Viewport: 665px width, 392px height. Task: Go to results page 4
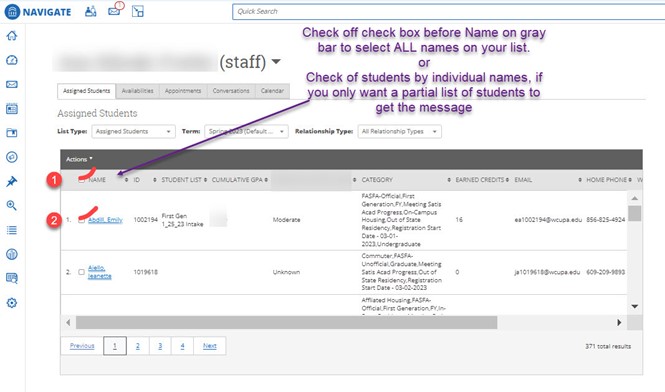point(182,346)
